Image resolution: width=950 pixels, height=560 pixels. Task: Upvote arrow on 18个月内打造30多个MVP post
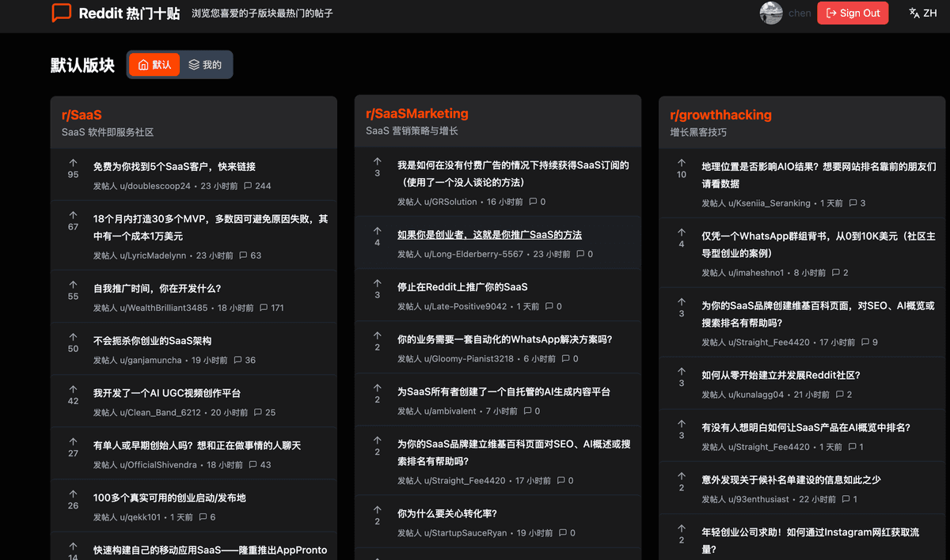73,214
